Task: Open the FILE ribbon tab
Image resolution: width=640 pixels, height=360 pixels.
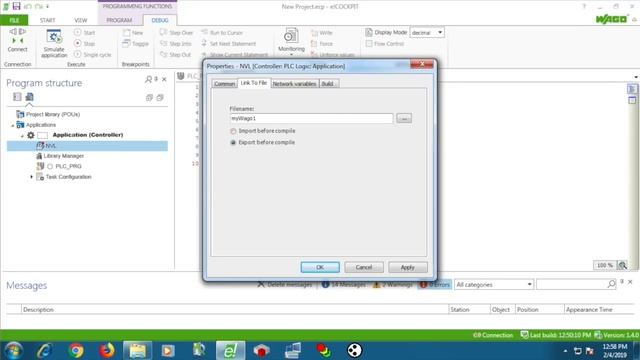Action: [14, 20]
